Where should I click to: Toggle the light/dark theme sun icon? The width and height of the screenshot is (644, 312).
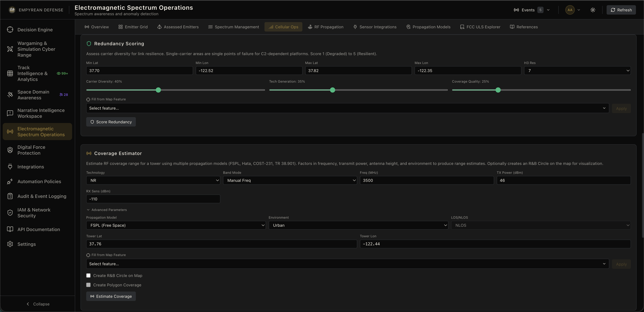(x=593, y=10)
